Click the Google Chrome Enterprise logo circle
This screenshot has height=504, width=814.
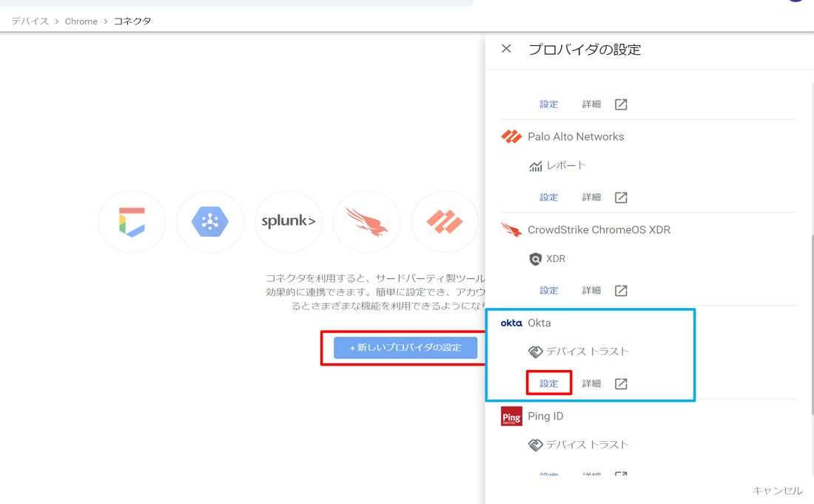tap(132, 221)
